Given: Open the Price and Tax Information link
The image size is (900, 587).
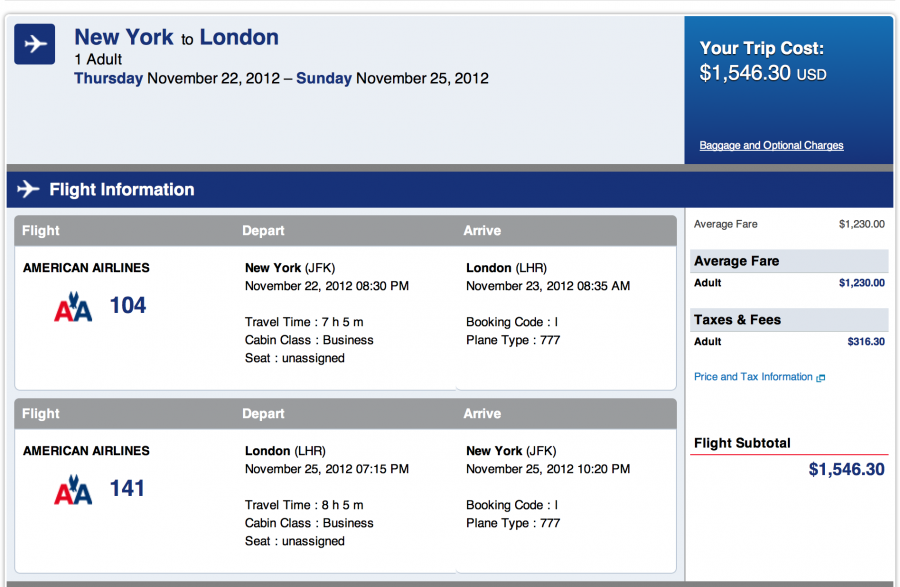Looking at the screenshot, I should (753, 377).
